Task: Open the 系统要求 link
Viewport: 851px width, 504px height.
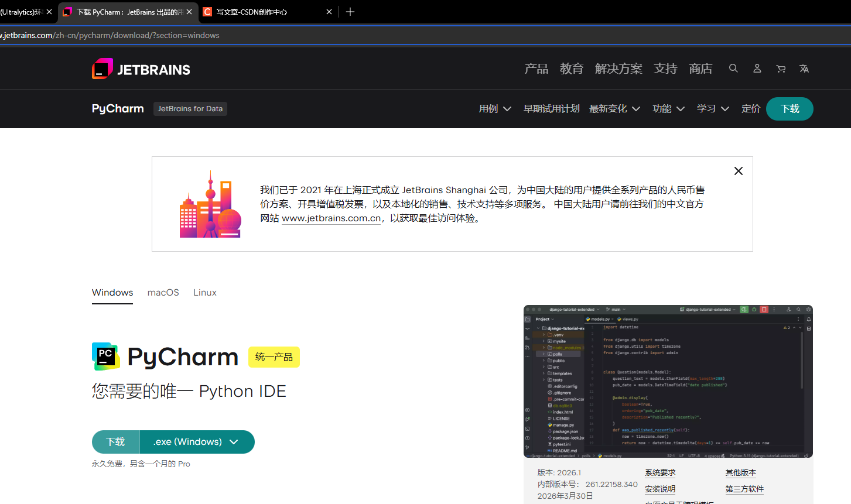Action: [660, 472]
